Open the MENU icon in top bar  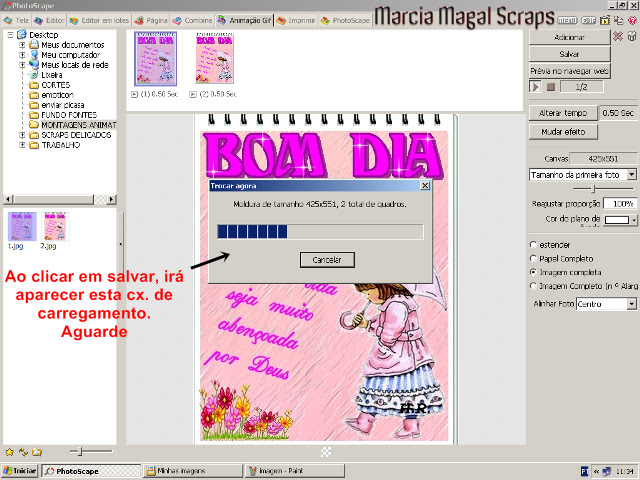(567, 20)
